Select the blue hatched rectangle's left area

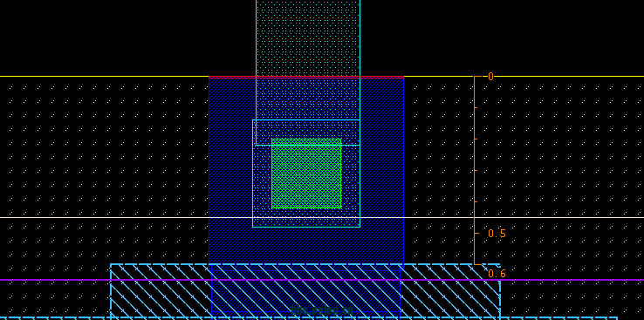point(230,173)
